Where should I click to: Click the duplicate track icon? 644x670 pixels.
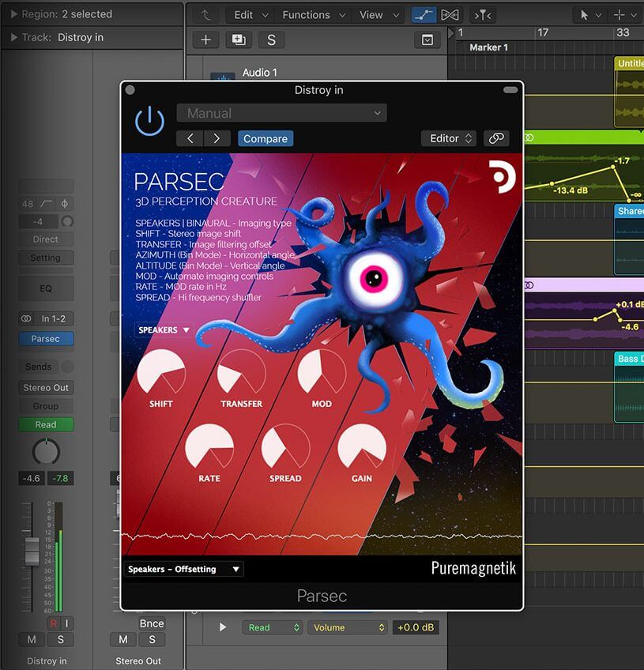(239, 40)
